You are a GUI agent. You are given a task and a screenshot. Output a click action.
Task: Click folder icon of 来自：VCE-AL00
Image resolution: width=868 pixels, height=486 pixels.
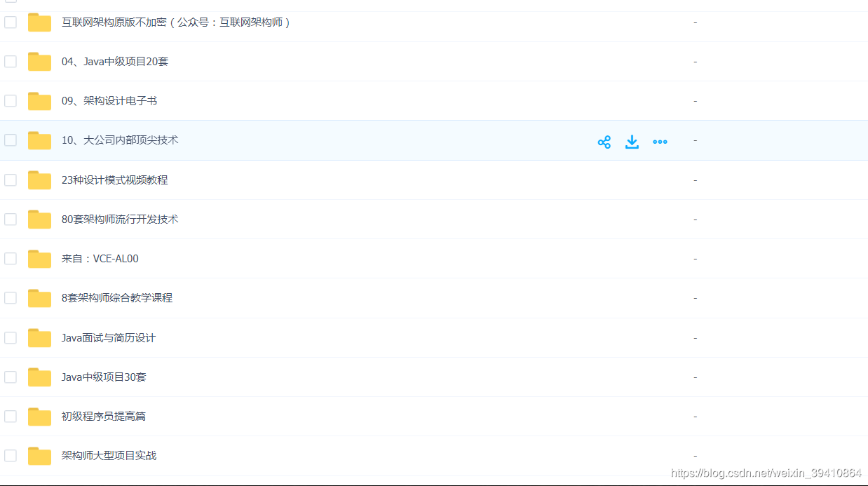click(x=40, y=259)
